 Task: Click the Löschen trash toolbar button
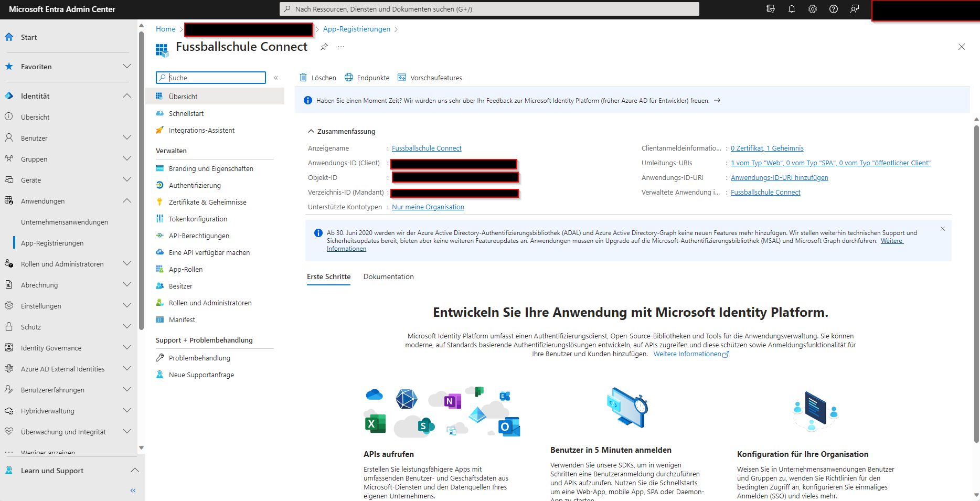(x=318, y=78)
